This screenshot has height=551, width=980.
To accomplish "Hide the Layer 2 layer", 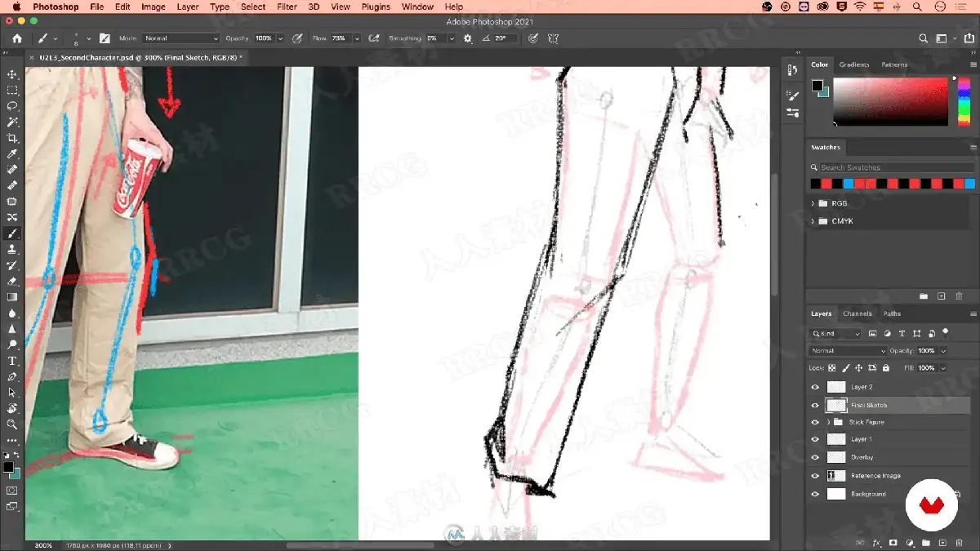I will click(815, 387).
